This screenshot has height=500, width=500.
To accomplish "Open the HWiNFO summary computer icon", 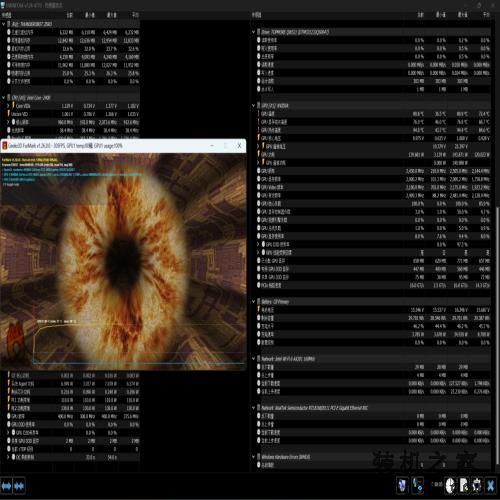I will 403,485.
